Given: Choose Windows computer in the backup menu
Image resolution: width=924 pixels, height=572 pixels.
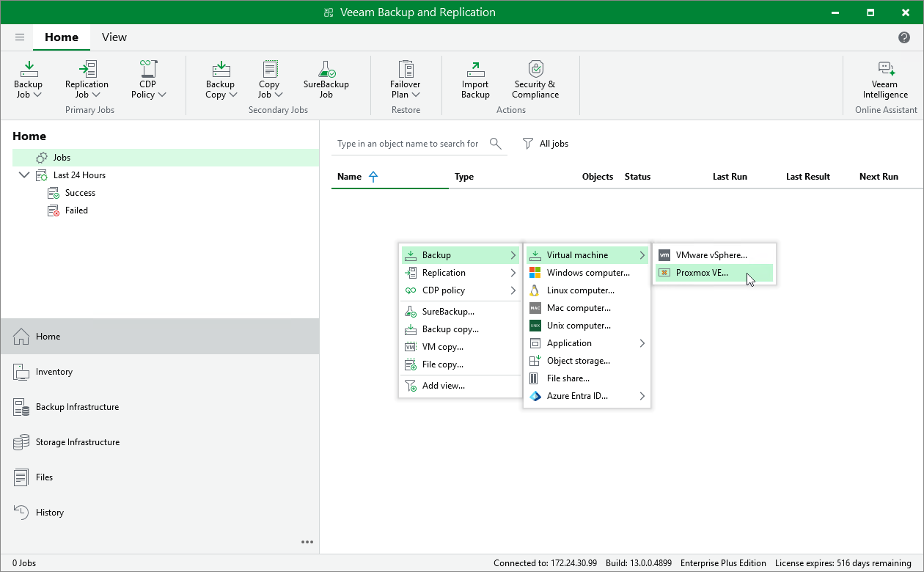Looking at the screenshot, I should coord(587,273).
